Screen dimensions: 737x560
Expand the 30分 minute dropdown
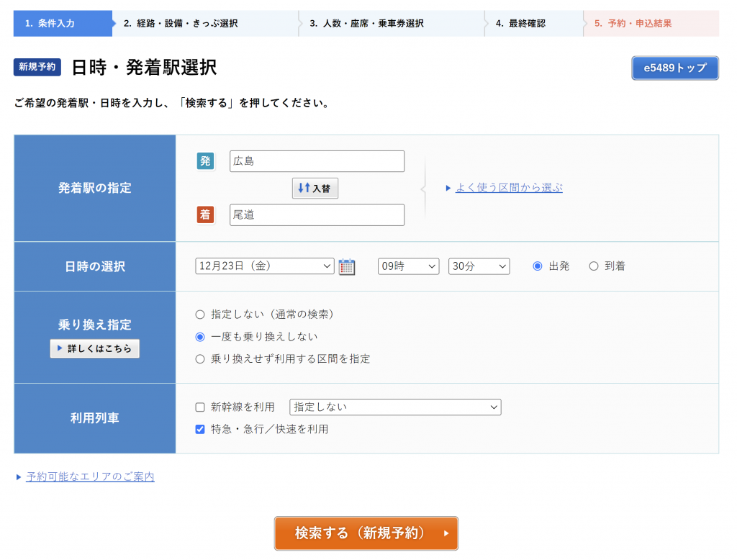(479, 266)
